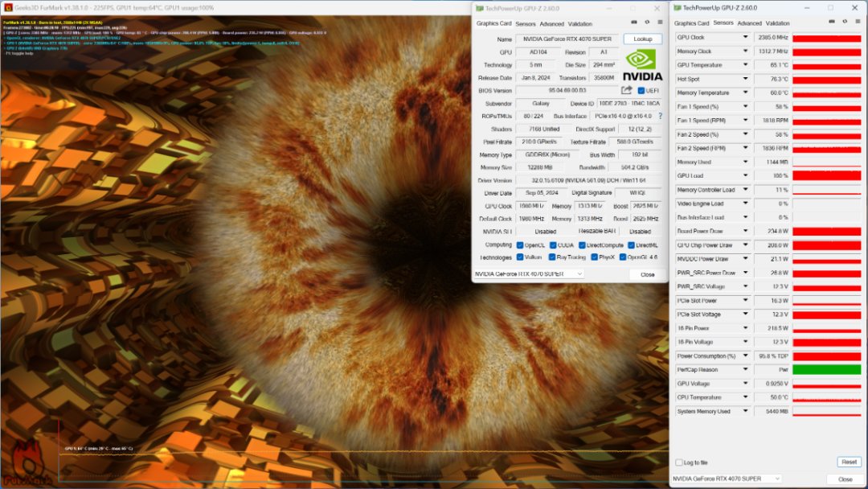Click the refresh icon in Sensors GPU-Z window

[x=845, y=22]
